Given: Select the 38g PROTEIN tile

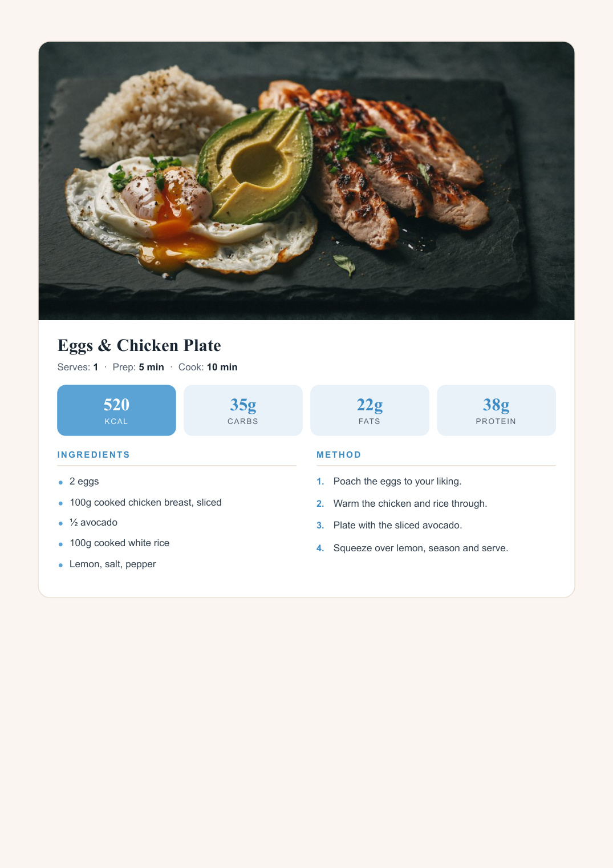Looking at the screenshot, I should [x=496, y=410].
